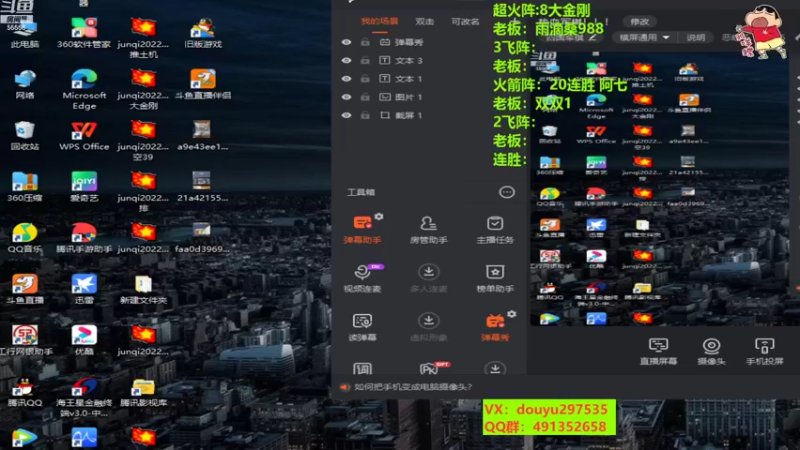Add 直播屏幕 source
The image size is (800, 450).
click(658, 351)
